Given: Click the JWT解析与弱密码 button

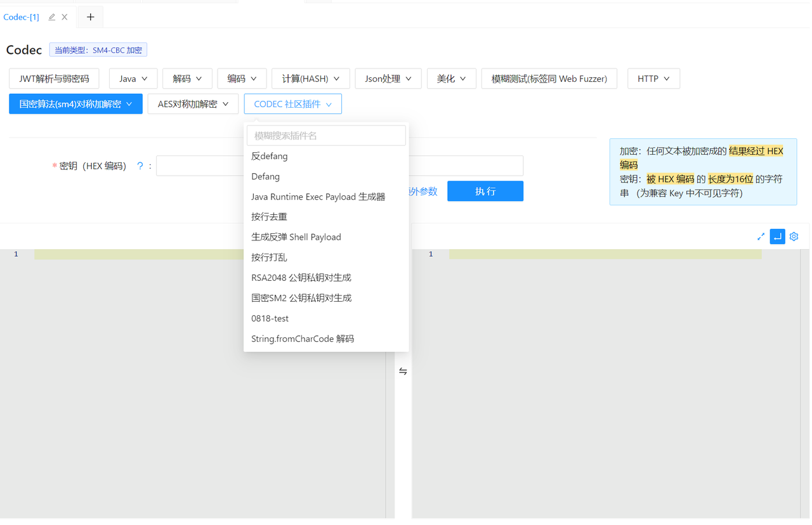Looking at the screenshot, I should [54, 79].
